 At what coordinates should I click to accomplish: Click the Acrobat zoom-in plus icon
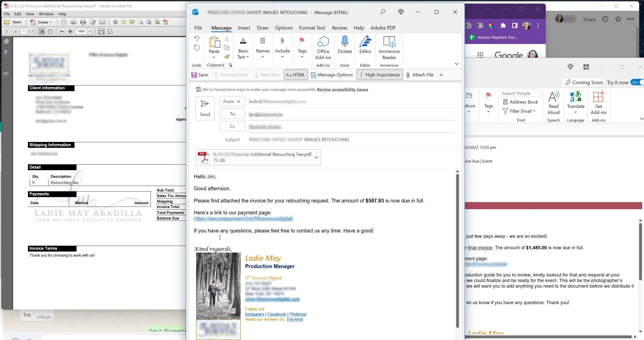click(x=70, y=31)
